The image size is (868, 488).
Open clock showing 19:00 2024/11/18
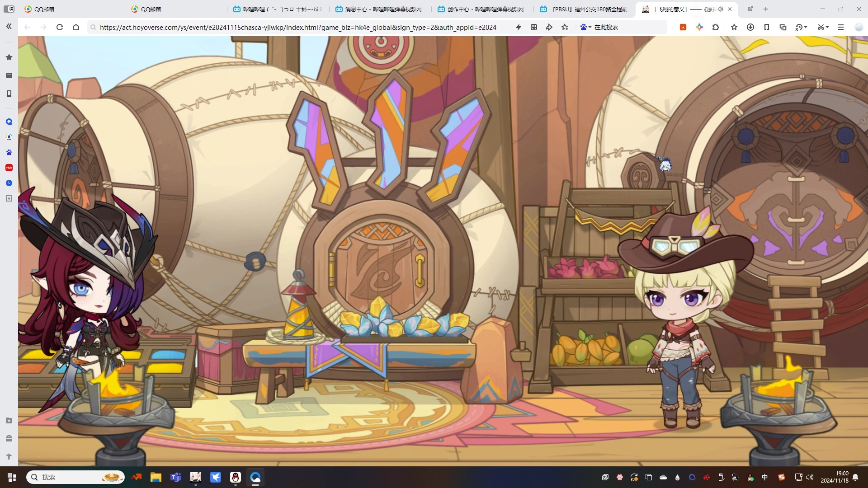(835, 477)
